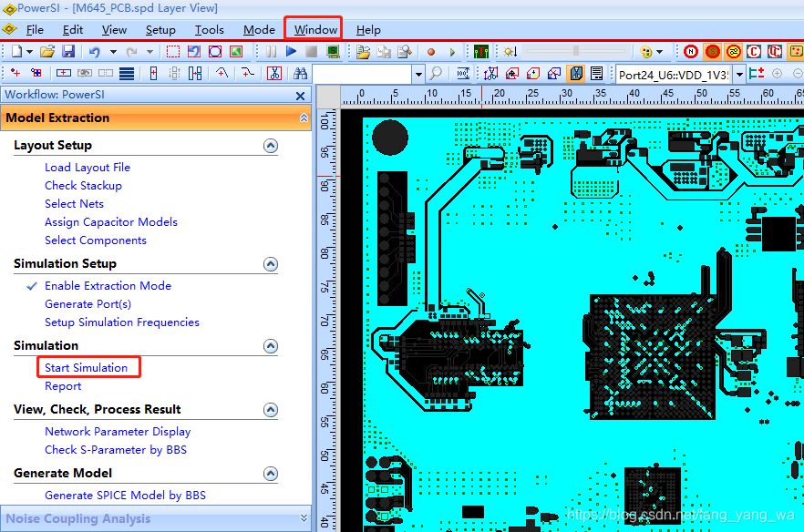Toggle Enable Extraction Mode
The height and width of the screenshot is (532, 804).
pyautogui.click(x=108, y=285)
